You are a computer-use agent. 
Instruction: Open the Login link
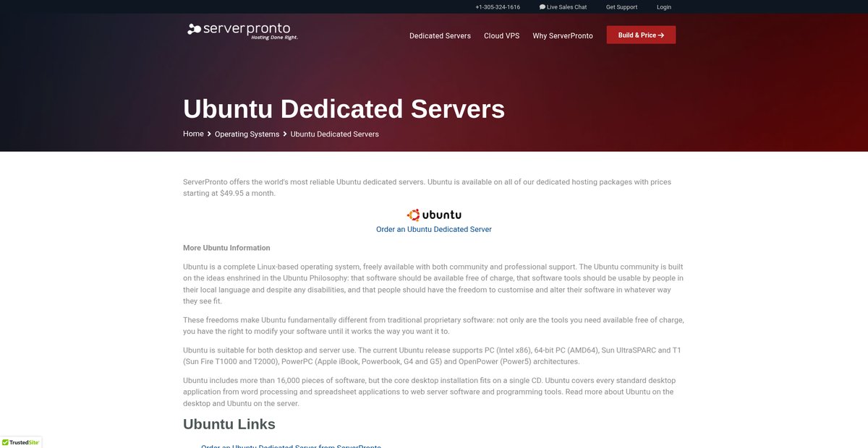(664, 7)
